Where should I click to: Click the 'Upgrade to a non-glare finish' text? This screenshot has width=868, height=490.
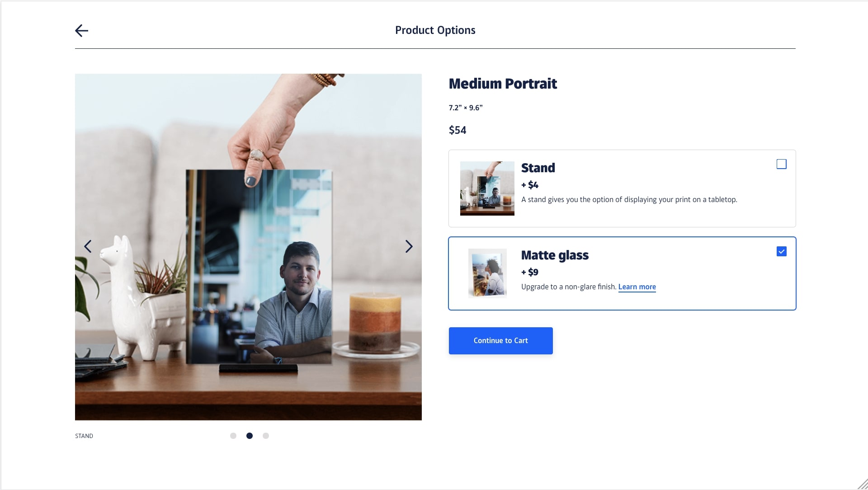(x=569, y=287)
